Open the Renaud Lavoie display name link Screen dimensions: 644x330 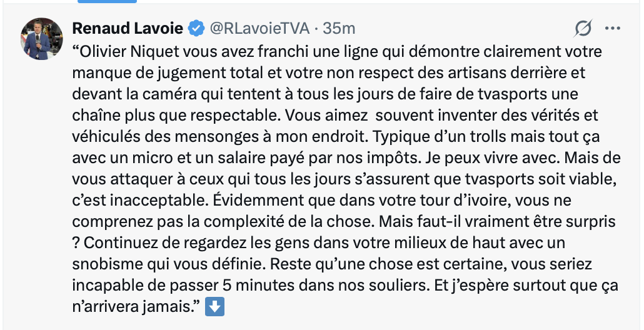[128, 28]
